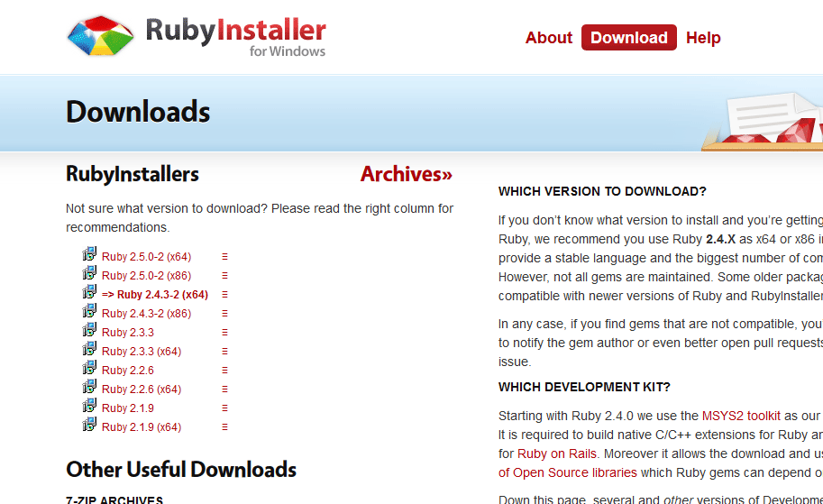The height and width of the screenshot is (504, 823).
Task: Download Ruby 2.2.6 (x64)
Action: coord(142,389)
